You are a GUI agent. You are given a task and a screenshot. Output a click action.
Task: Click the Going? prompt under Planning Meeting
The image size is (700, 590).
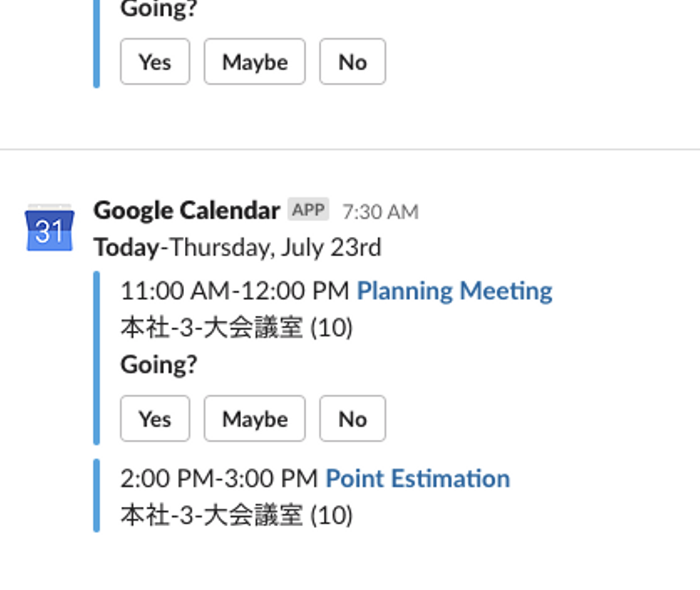[x=159, y=364]
